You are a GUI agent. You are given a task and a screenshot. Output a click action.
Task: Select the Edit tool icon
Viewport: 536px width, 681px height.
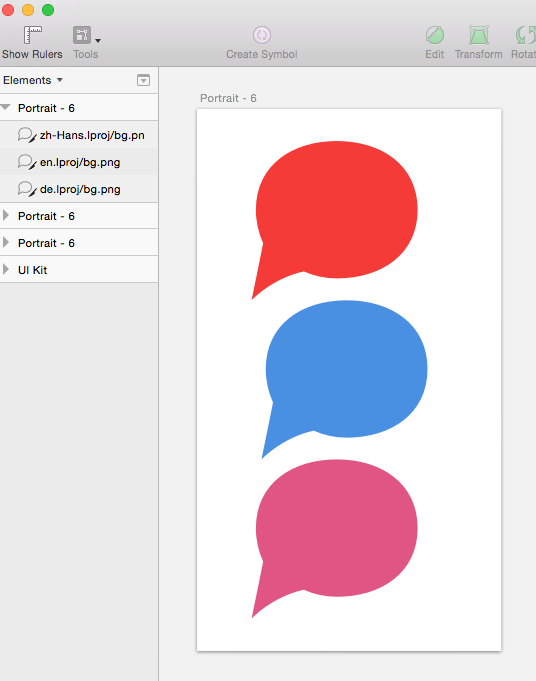click(x=435, y=35)
